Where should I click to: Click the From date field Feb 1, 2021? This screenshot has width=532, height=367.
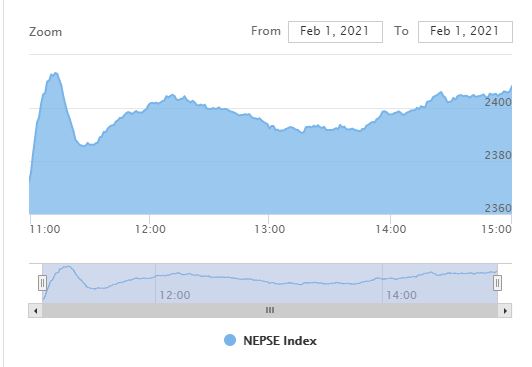click(x=335, y=32)
